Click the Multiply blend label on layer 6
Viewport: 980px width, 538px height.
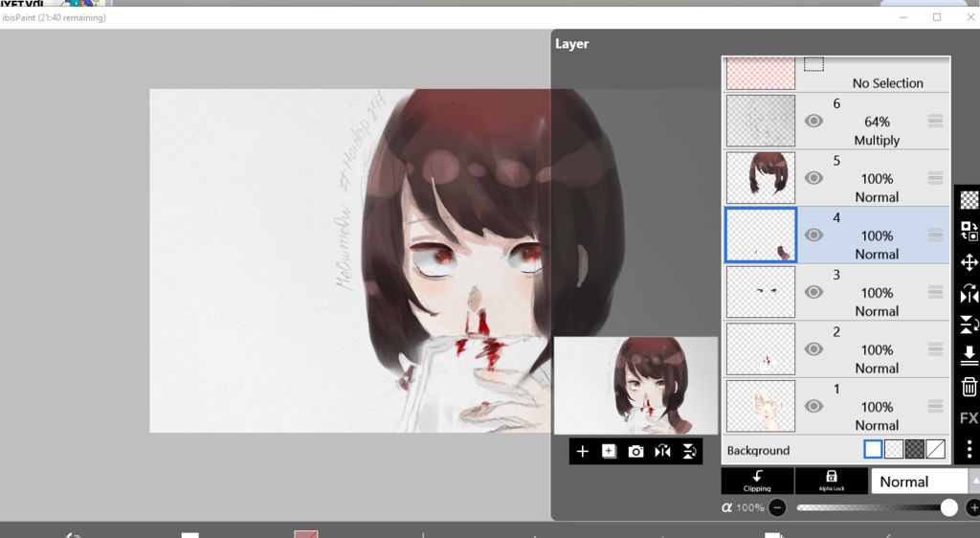click(x=877, y=140)
